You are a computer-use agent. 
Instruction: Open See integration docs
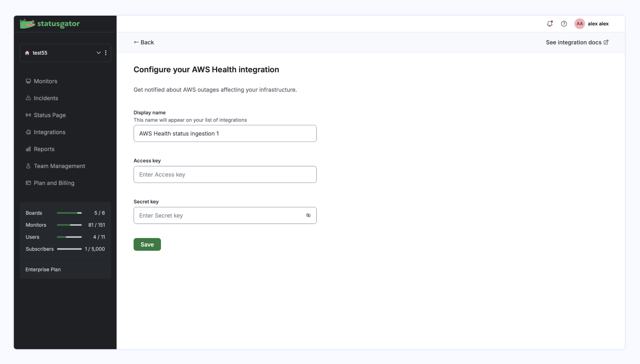[577, 42]
